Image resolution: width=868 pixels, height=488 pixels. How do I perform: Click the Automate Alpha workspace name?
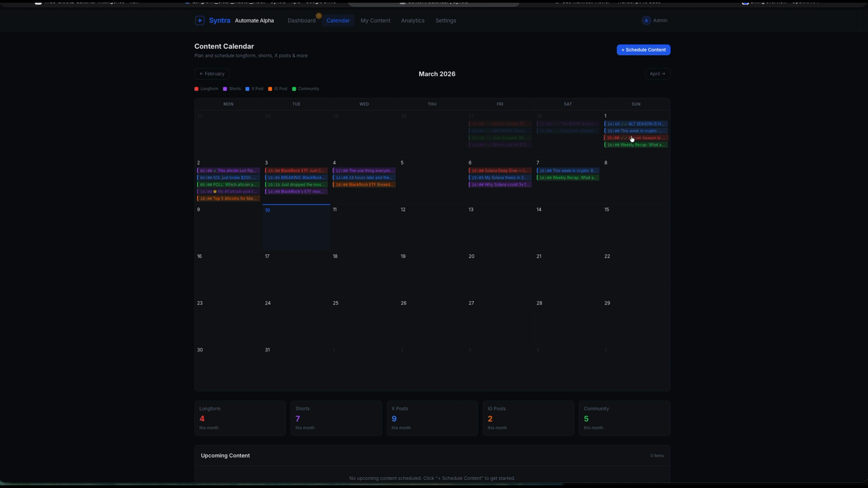point(255,20)
